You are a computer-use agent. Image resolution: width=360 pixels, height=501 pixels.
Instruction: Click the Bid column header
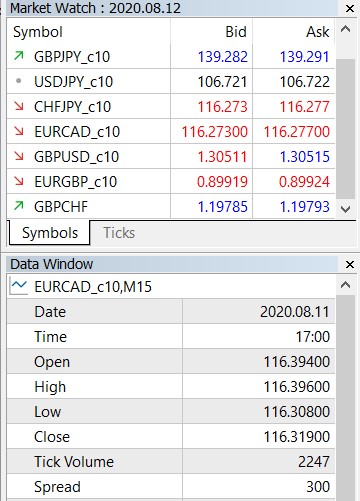pyautogui.click(x=211, y=32)
